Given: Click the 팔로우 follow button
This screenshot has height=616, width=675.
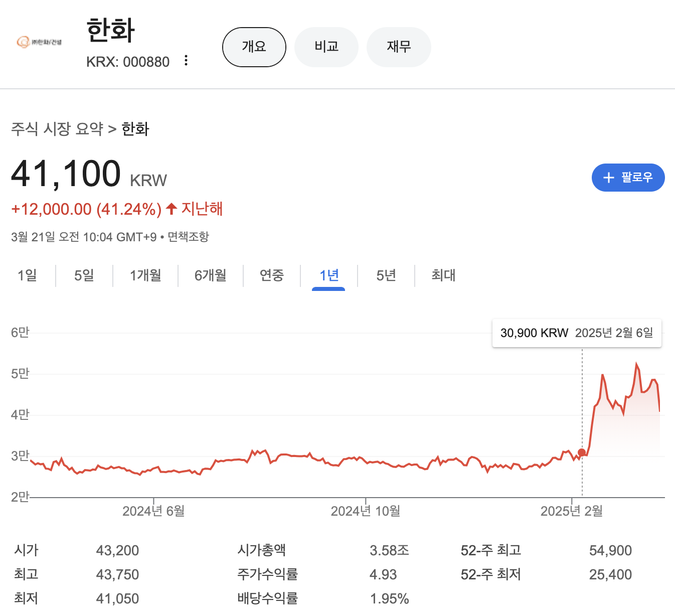Looking at the screenshot, I should click(628, 178).
